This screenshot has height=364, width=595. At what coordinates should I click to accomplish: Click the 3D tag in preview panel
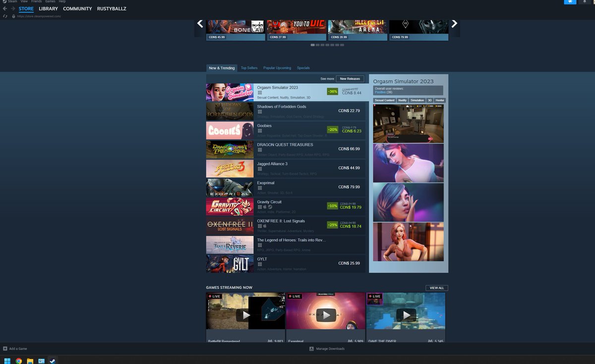[430, 100]
